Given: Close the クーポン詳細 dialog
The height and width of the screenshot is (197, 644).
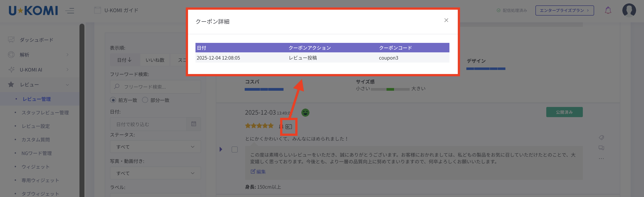Looking at the screenshot, I should pos(446,20).
